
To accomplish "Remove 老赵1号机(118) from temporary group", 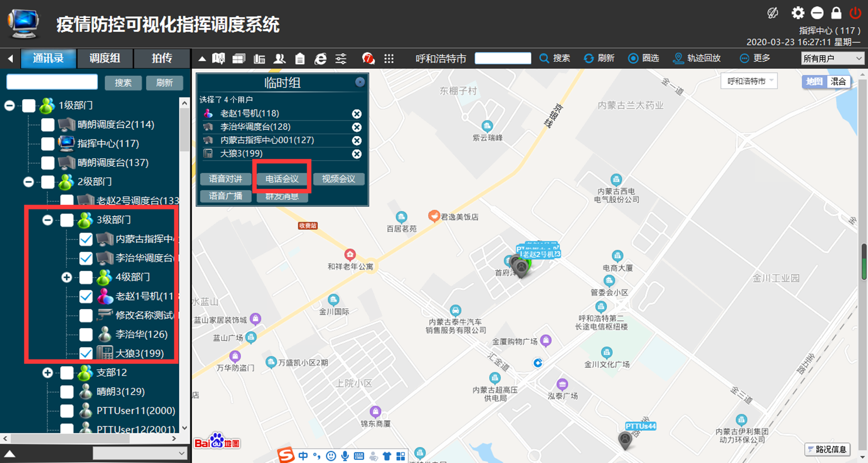I will [x=357, y=114].
